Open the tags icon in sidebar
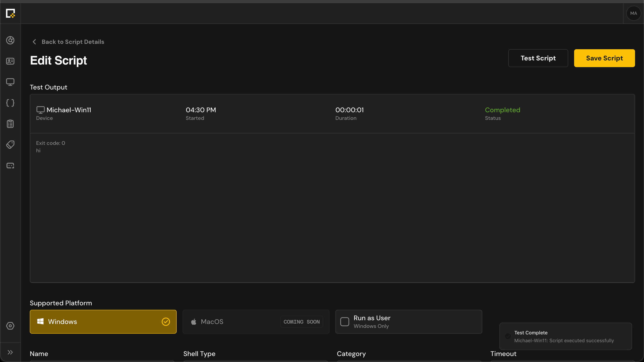This screenshot has height=362, width=644. pos(10,144)
